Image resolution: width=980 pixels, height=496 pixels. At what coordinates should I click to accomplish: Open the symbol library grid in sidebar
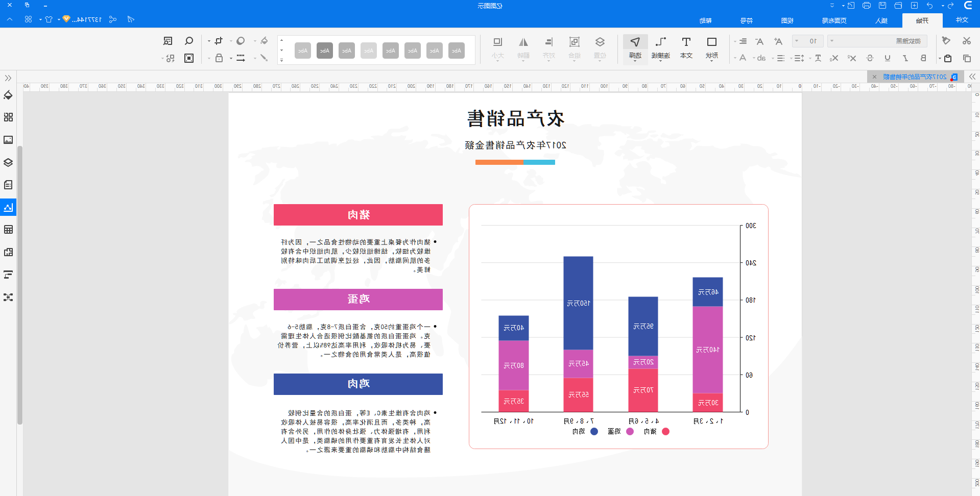click(x=8, y=117)
